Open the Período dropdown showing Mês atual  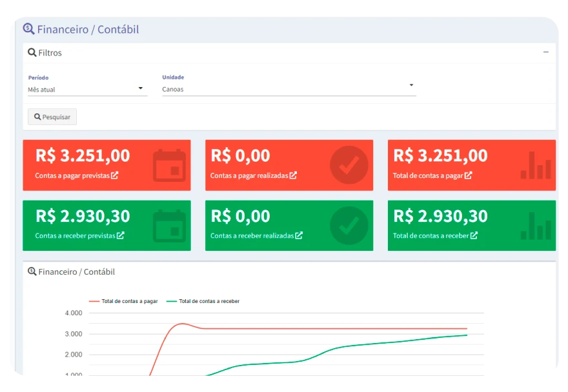pos(87,89)
